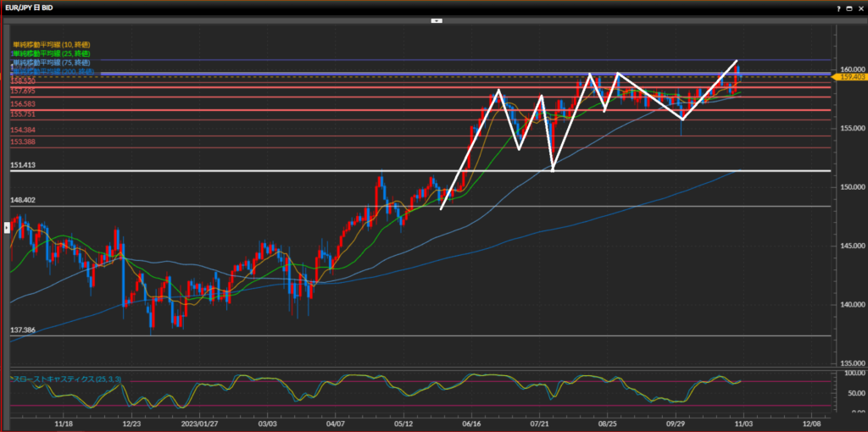Expand the left side panel arrow
This screenshot has width=868, height=432.
pos(7,227)
